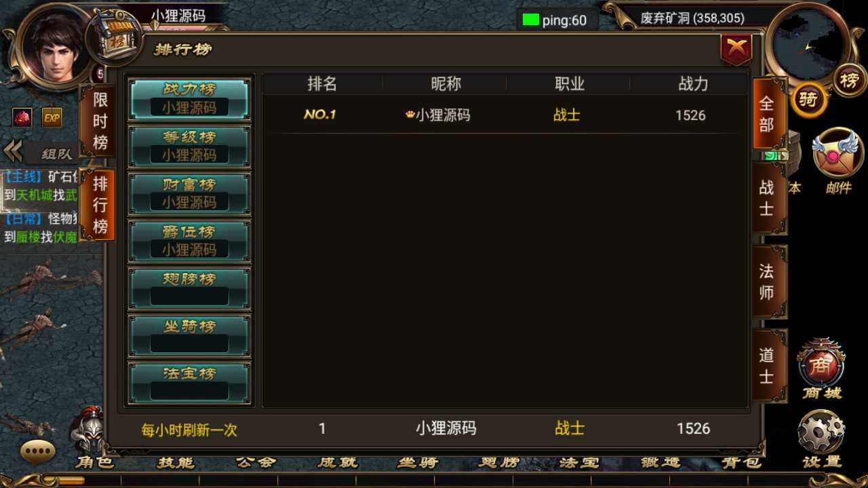Open the chat bubble icon
Screen dimensions: 868x488
[38, 451]
